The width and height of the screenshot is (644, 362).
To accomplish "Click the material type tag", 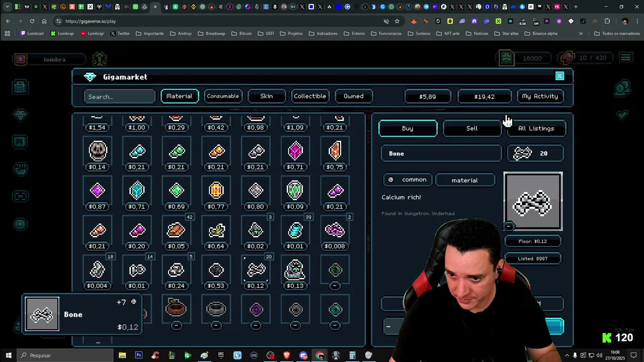I will point(465,180).
